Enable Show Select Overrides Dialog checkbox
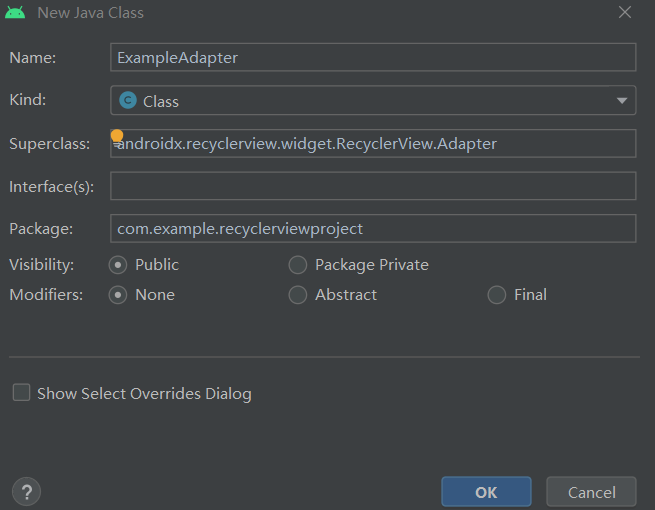This screenshot has height=510, width=655. pos(21,393)
